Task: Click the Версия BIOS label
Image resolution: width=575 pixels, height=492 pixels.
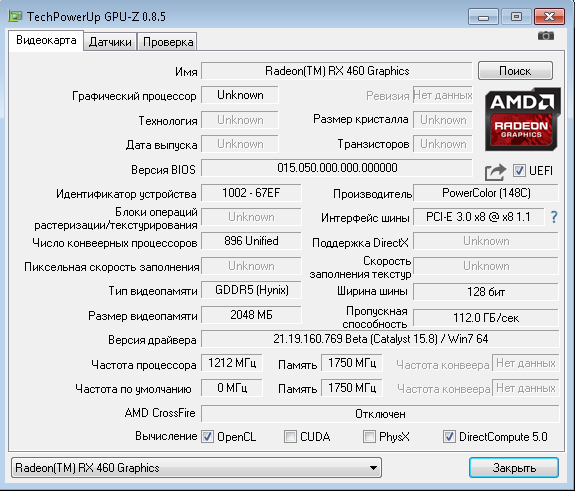Action: [x=163, y=170]
